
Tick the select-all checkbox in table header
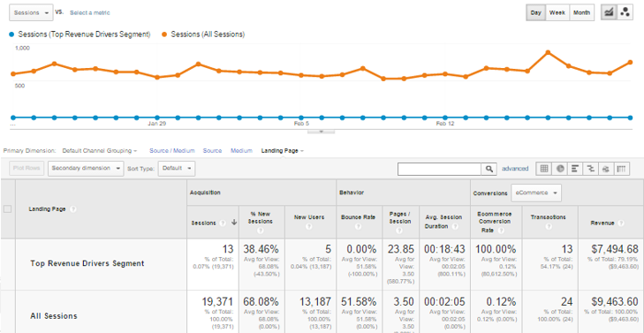coord(7,209)
